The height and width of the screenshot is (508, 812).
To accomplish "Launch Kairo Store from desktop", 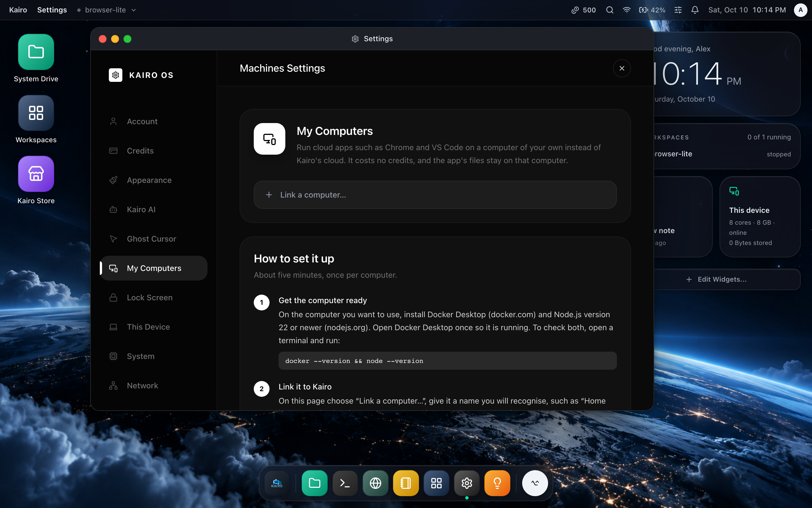I will tap(36, 174).
